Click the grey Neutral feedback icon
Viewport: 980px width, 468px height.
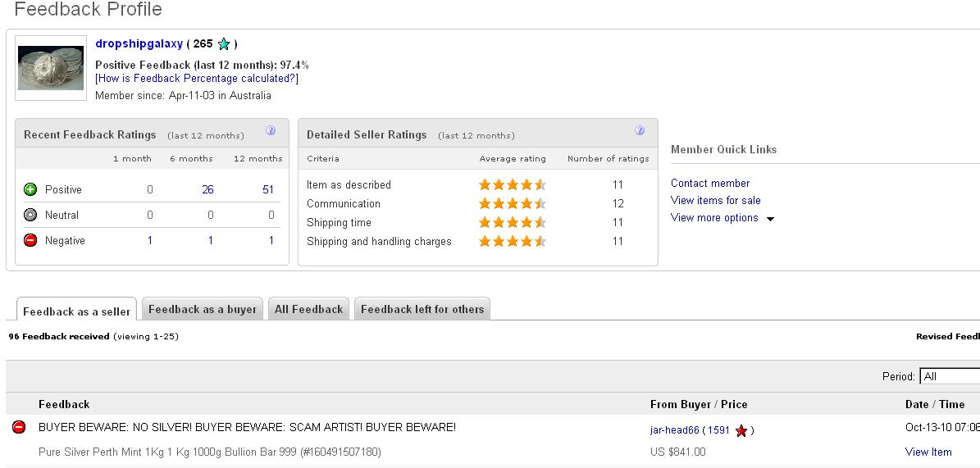click(30, 215)
